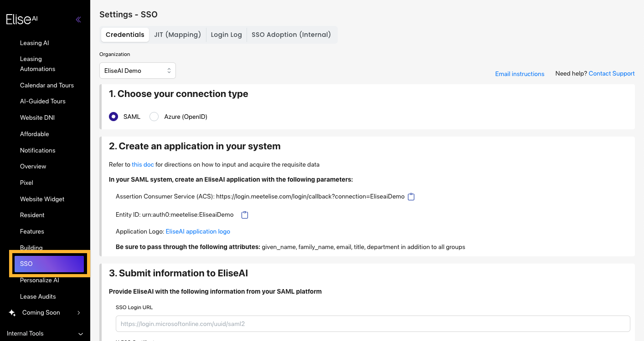Switch to the JIT (Mapping) tab
The width and height of the screenshot is (644, 341).
click(x=177, y=34)
